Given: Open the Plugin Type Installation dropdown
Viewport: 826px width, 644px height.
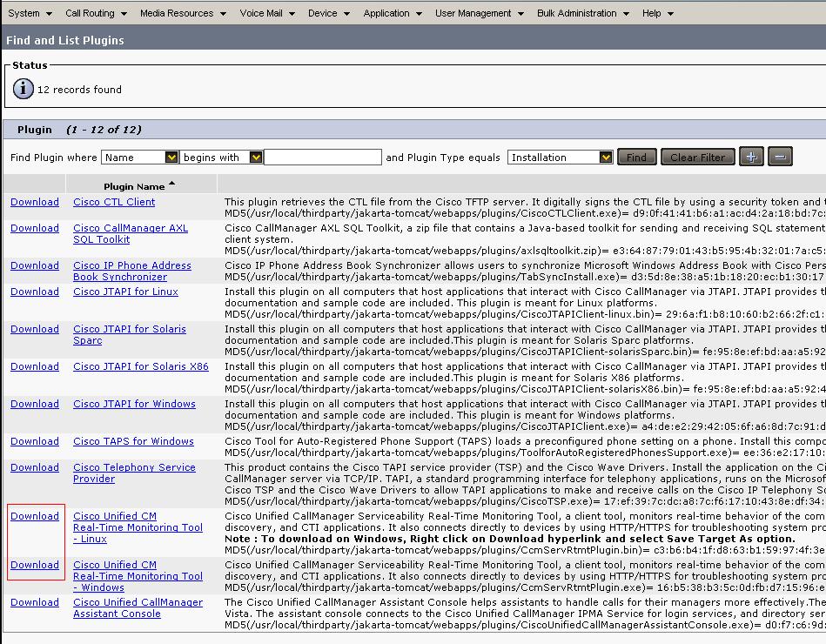Looking at the screenshot, I should tap(560, 157).
